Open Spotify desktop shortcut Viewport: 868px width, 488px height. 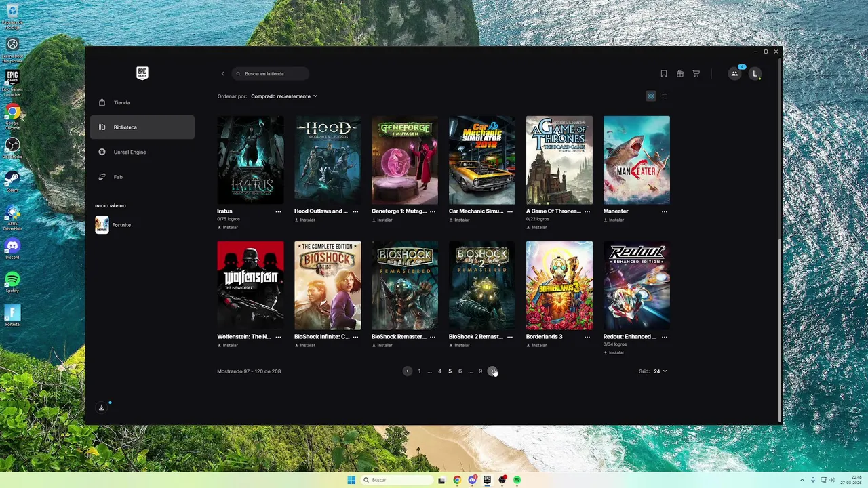point(12,283)
